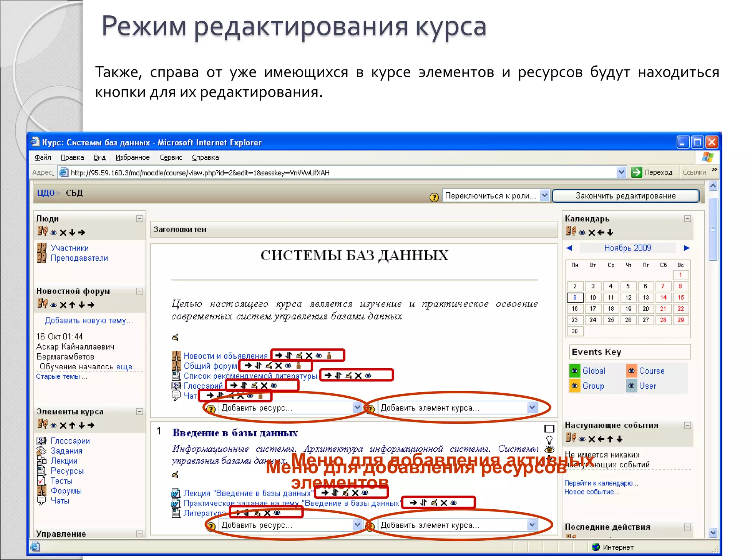Delete the Элементы курса block
The image size is (747, 560).
pyautogui.click(x=63, y=425)
